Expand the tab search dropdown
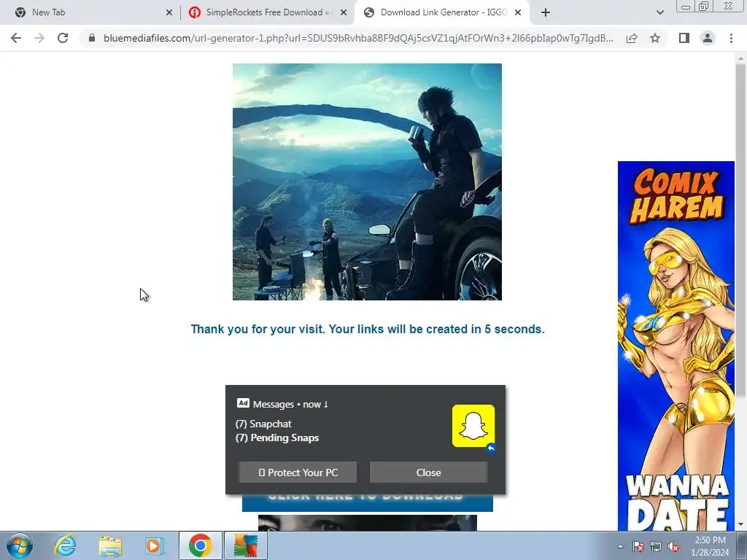 click(659, 12)
